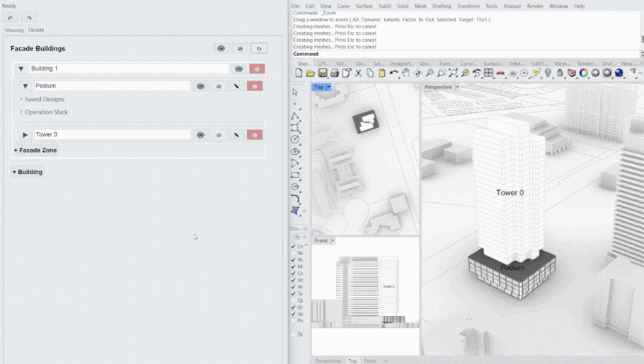The width and height of the screenshot is (644, 364).
Task: Click the light bulb Hide Objects icon
Action: (548, 73)
